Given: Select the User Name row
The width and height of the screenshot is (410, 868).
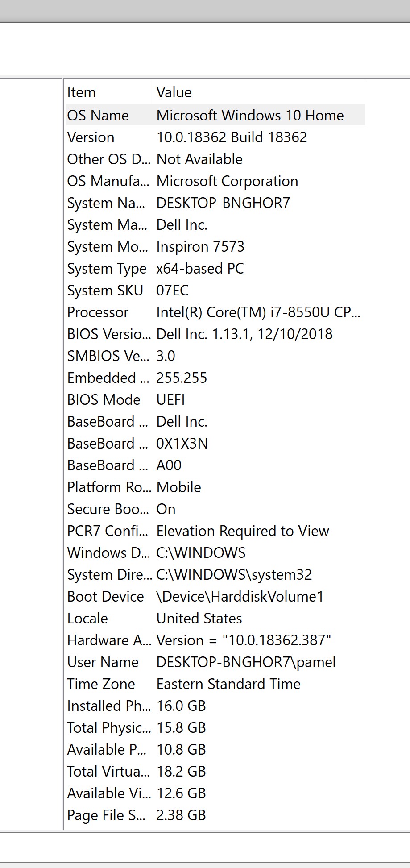Looking at the screenshot, I should [x=215, y=662].
